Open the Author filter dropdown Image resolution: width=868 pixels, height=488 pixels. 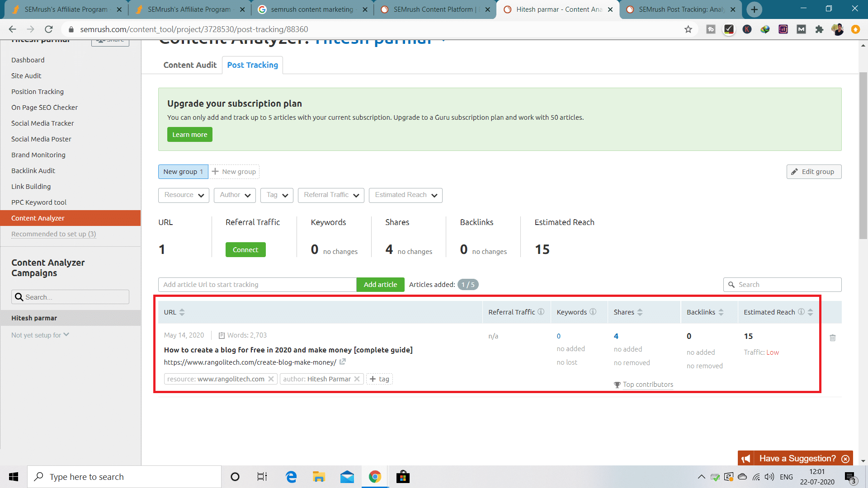coord(235,195)
